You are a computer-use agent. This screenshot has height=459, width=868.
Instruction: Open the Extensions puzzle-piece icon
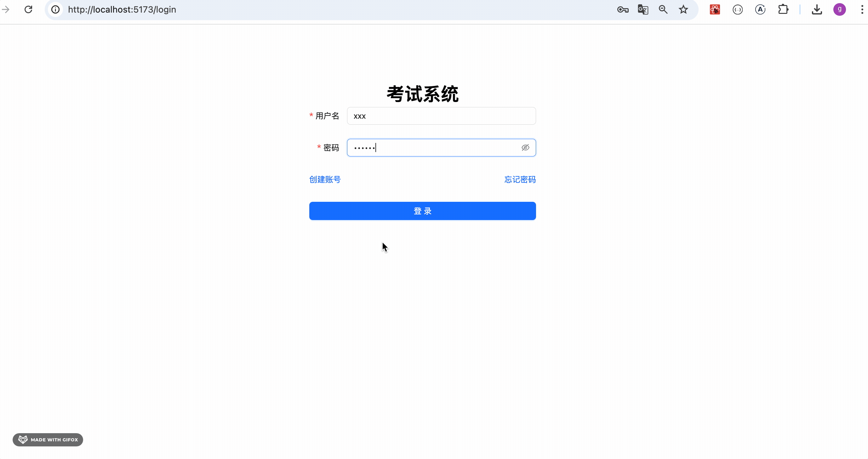pos(783,9)
